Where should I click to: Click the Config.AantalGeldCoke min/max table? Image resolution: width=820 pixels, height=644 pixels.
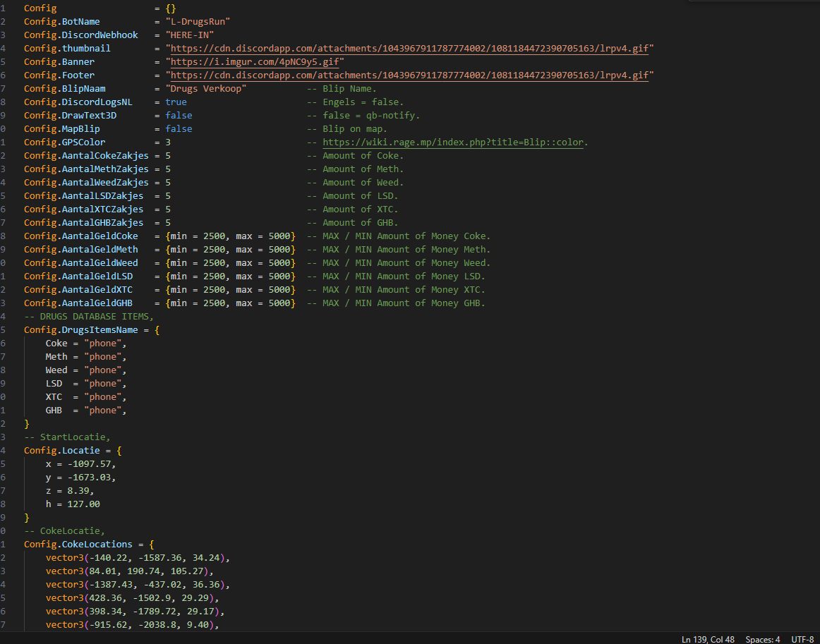point(231,236)
